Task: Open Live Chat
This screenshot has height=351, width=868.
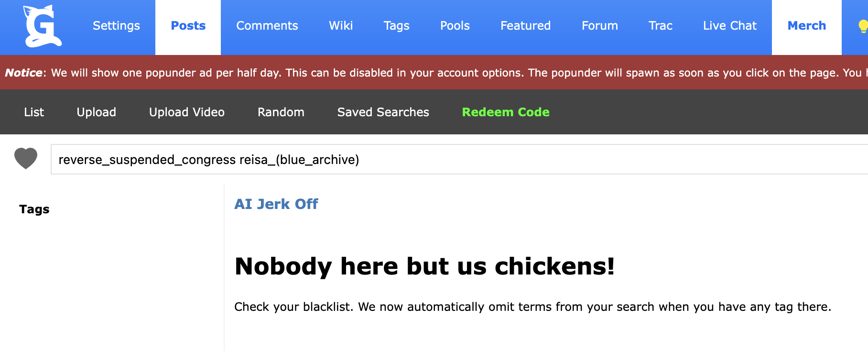Action: (x=730, y=26)
